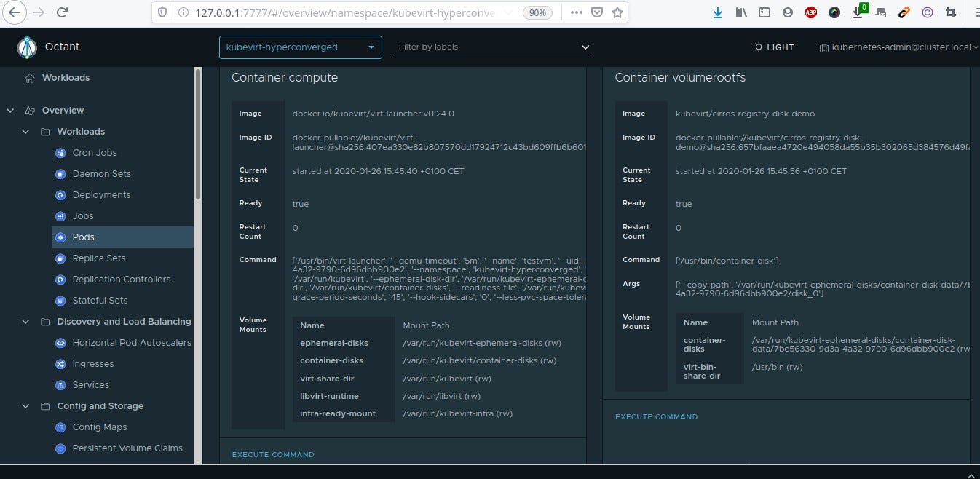Image resolution: width=980 pixels, height=479 pixels.
Task: Click the browser URL address field
Action: [x=345, y=12]
